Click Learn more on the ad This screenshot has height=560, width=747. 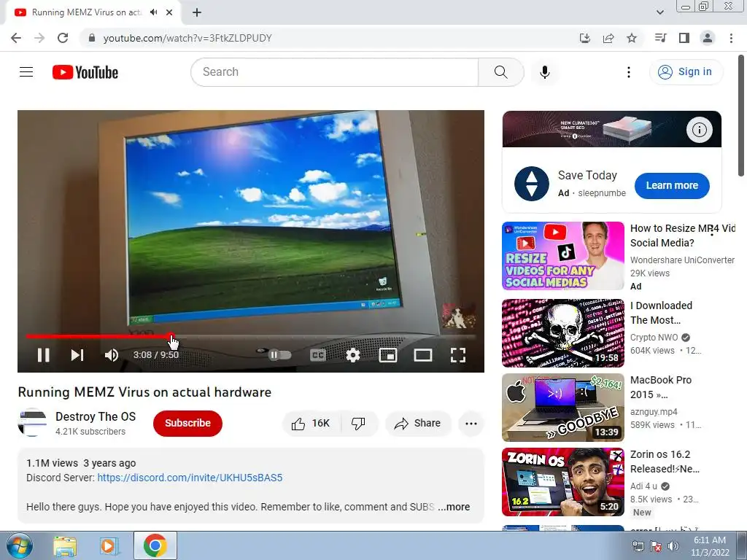(x=672, y=186)
